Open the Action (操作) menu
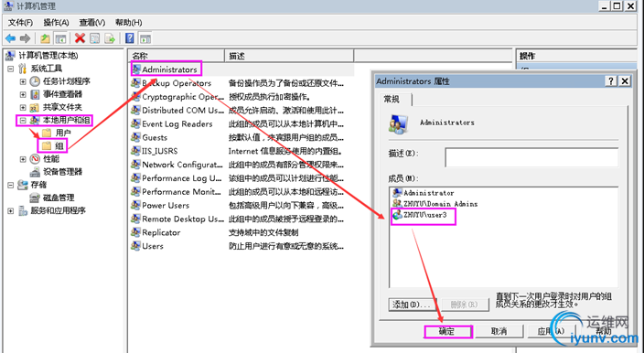This screenshot has height=353, width=644. (57, 23)
